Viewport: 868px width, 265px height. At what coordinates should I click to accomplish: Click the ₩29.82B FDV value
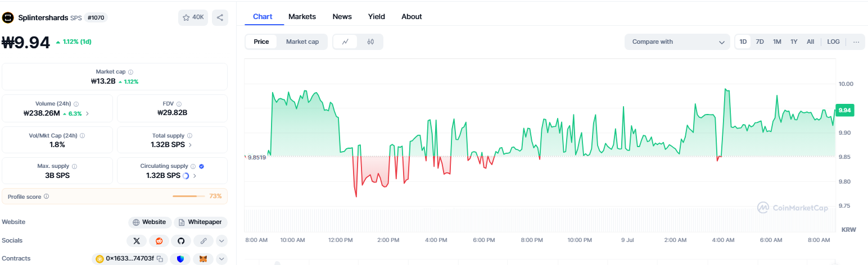point(172,113)
